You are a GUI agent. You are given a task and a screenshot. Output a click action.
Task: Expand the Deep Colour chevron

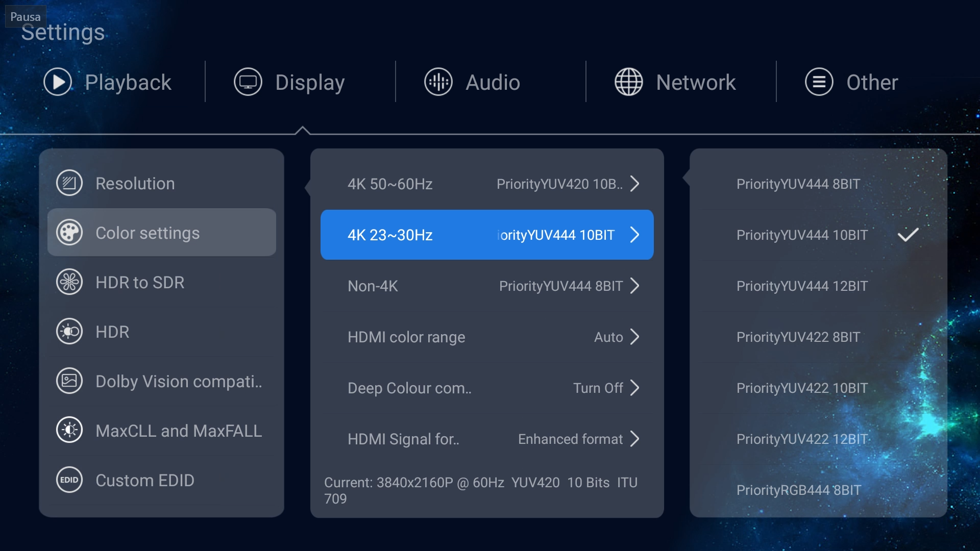(x=634, y=388)
